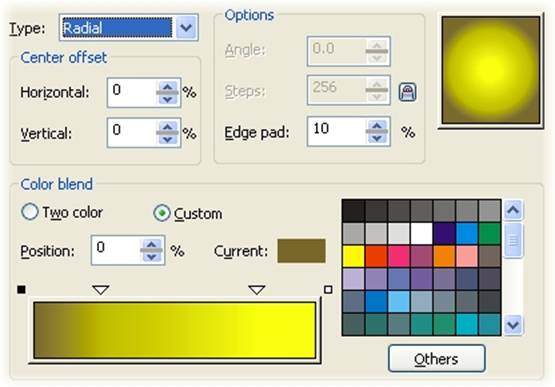Increase Edge pad value with up arrow
555x387 pixels.
pyautogui.click(x=377, y=125)
